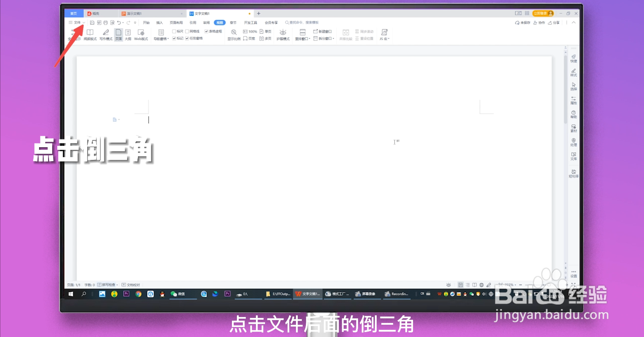
Task: Click the undo arrow icon
Action: pyautogui.click(x=119, y=22)
